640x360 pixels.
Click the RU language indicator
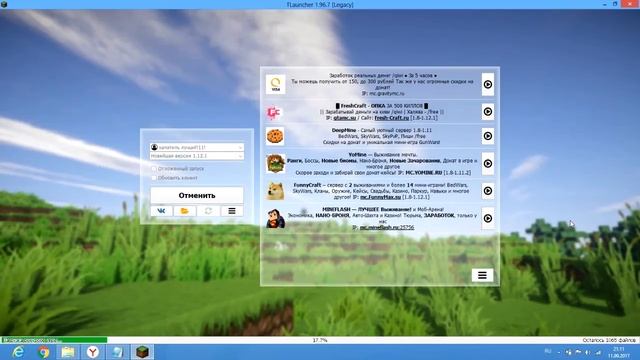point(548,351)
